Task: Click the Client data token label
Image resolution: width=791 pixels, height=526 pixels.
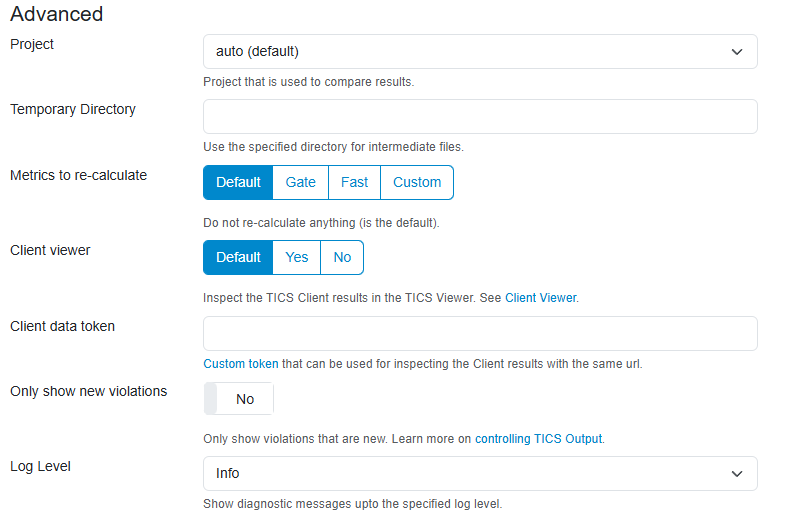Action: click(x=62, y=326)
